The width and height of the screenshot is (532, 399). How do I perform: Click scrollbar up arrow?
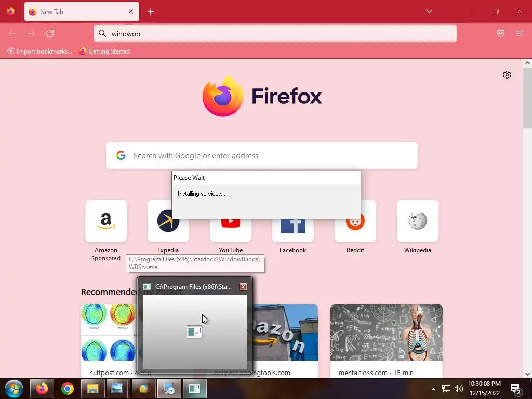point(527,63)
